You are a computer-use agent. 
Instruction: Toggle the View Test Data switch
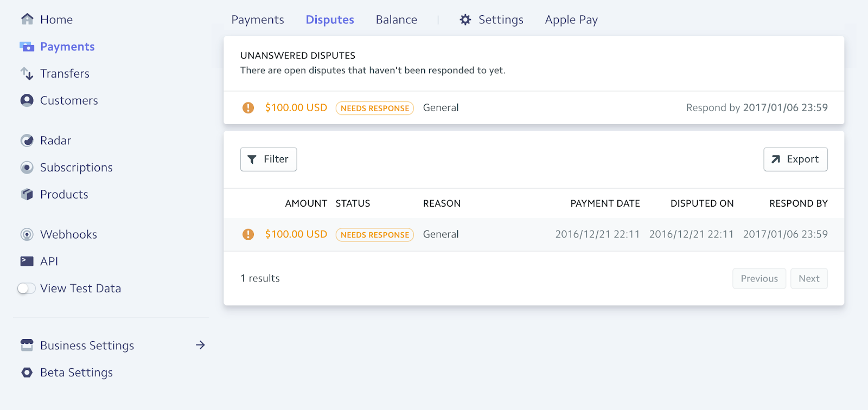pos(26,289)
